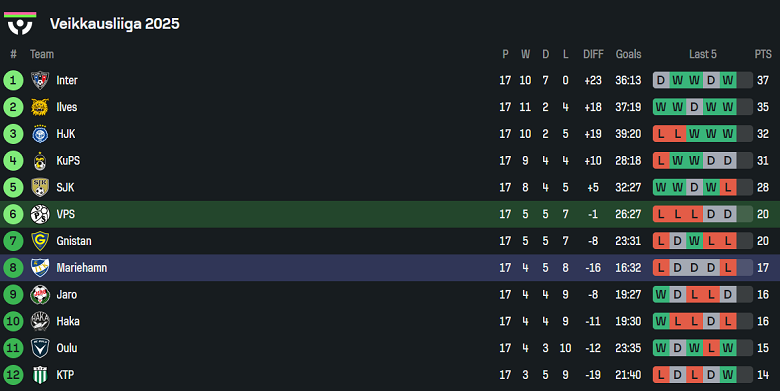Viewport: 780px width, 391px height.
Task: Click the HJK club badge
Action: pyautogui.click(x=40, y=134)
